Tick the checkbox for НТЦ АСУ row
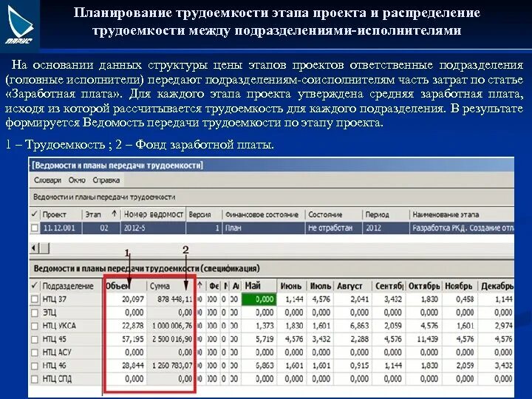532x399 pixels. (x=35, y=352)
